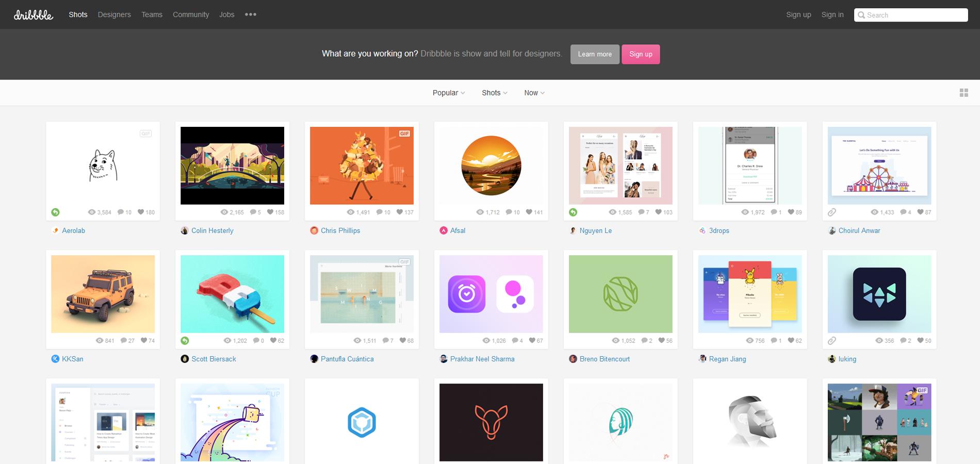Like Aerolab's shot via the heart icon

[141, 212]
